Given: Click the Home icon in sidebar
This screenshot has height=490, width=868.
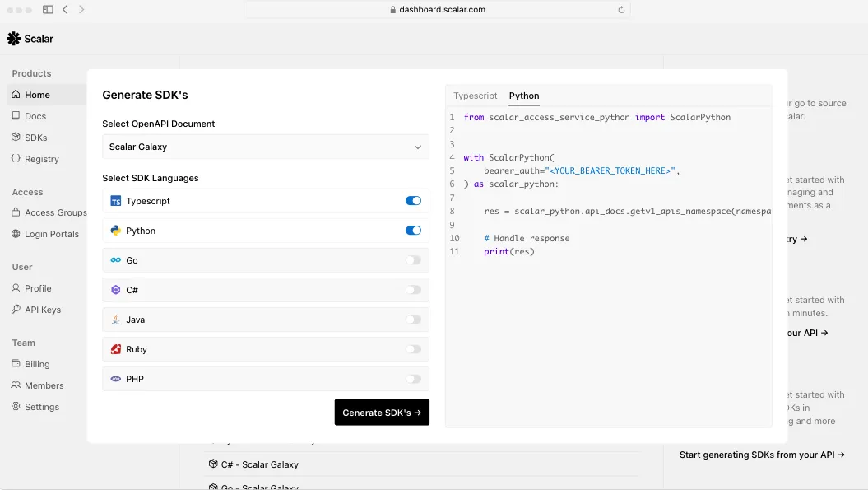Looking at the screenshot, I should click(x=16, y=95).
